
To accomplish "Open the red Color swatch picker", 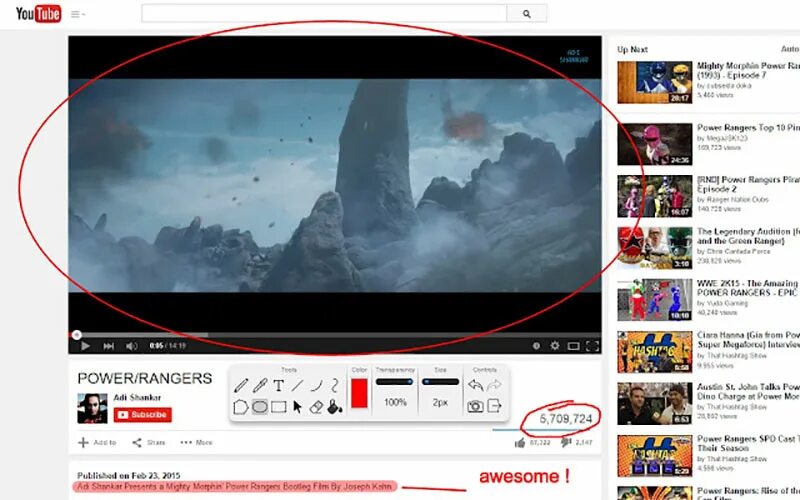I will (359, 393).
